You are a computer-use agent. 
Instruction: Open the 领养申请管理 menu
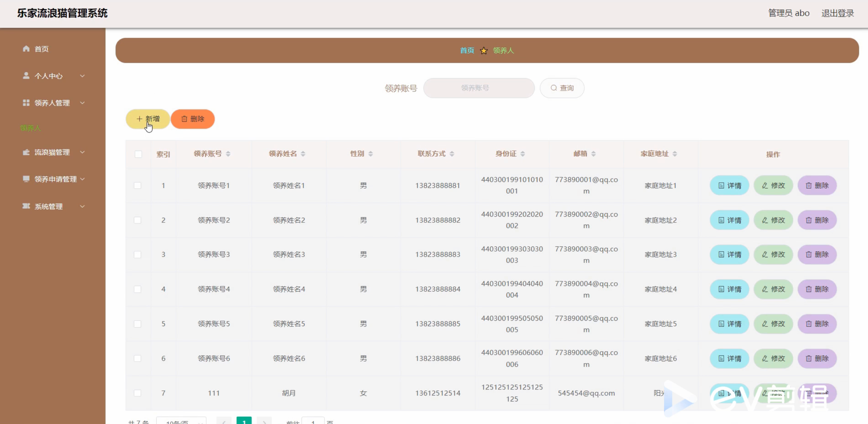[53, 179]
